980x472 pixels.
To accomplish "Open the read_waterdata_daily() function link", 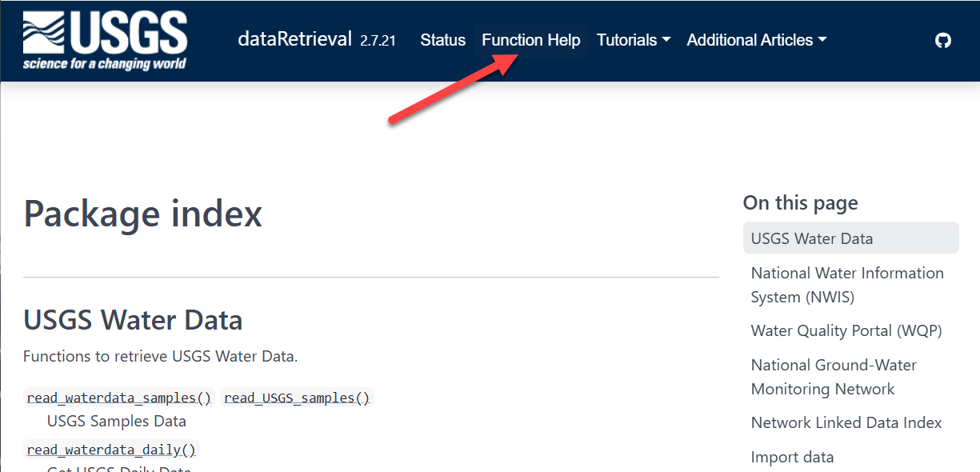I will (111, 450).
